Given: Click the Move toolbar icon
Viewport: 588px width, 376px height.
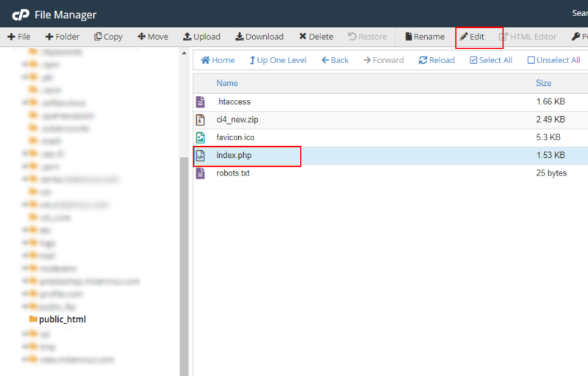Looking at the screenshot, I should pos(142,37).
